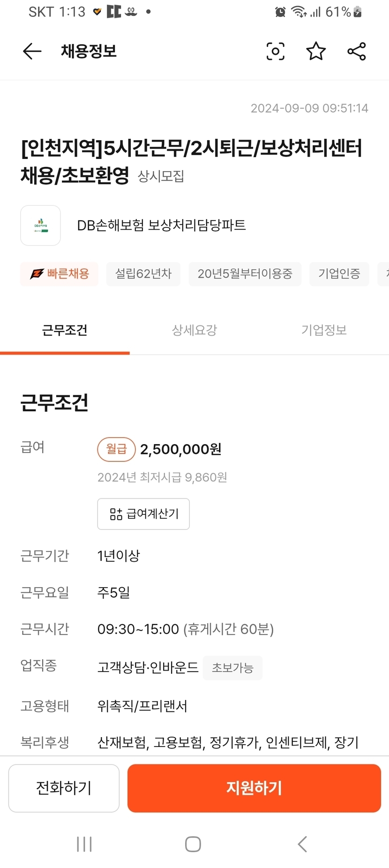Tap the 20년5월부터이용중 tag
The image size is (389, 868).
click(245, 274)
